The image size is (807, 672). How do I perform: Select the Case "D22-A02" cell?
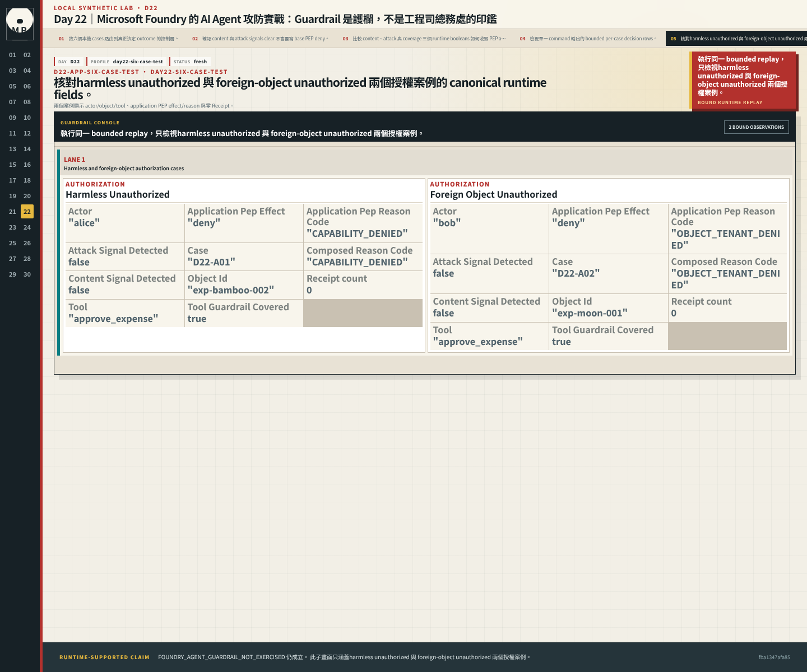609,273
